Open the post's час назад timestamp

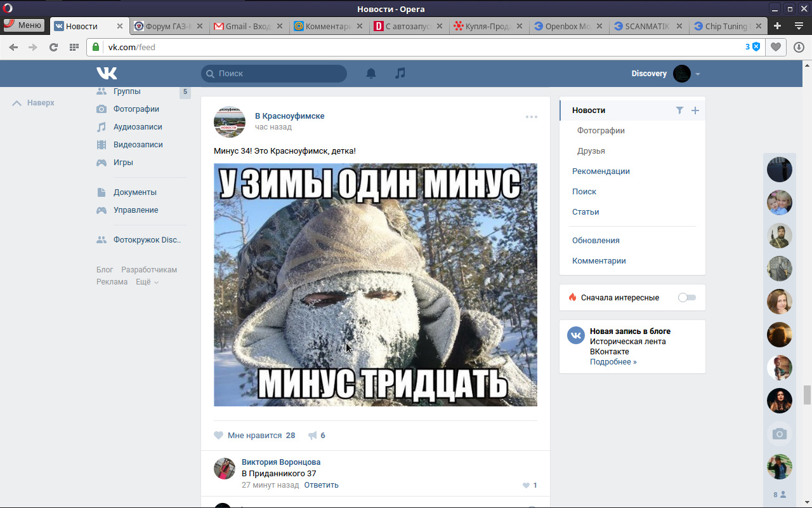coord(273,127)
